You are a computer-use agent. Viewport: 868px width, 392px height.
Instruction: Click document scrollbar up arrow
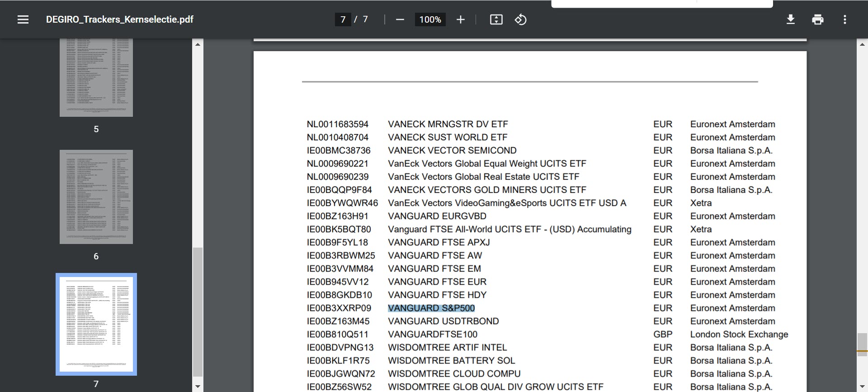(x=862, y=44)
